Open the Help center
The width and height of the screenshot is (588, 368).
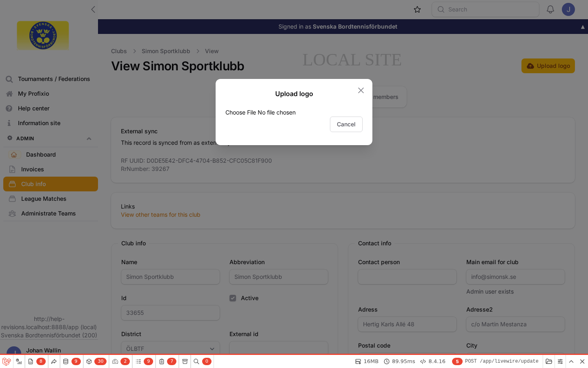pos(49,108)
